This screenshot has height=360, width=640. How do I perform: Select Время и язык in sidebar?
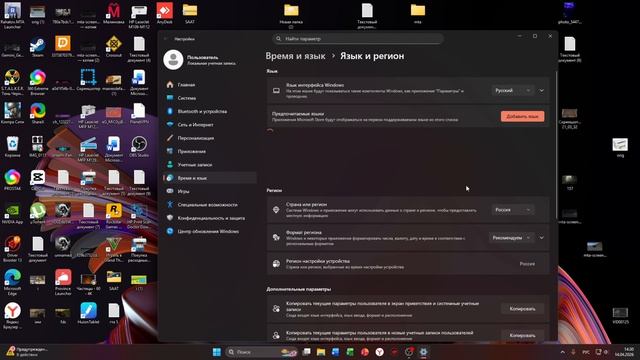[210, 178]
